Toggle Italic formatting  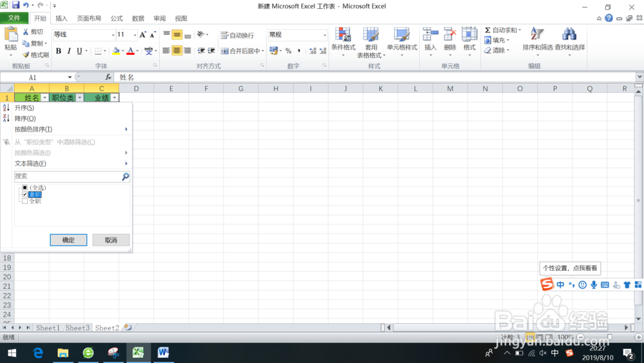[x=69, y=51]
